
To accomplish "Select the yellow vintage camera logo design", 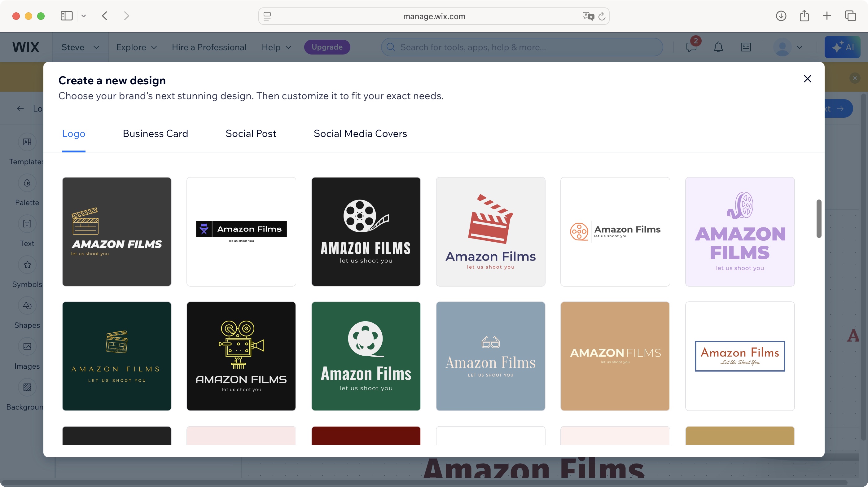I will pos(241,356).
